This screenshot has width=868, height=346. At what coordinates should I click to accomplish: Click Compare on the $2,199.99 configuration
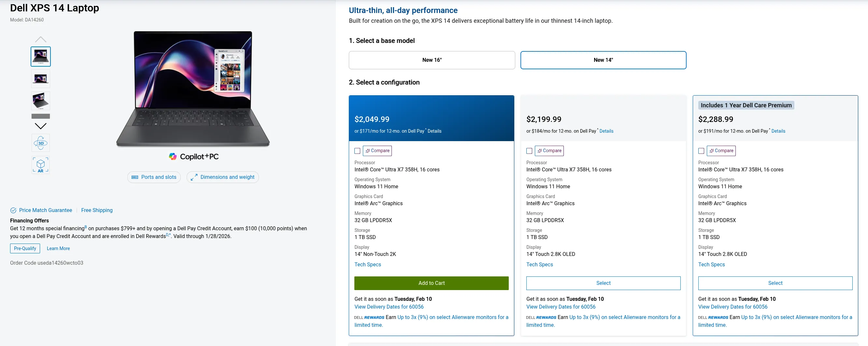pos(549,151)
